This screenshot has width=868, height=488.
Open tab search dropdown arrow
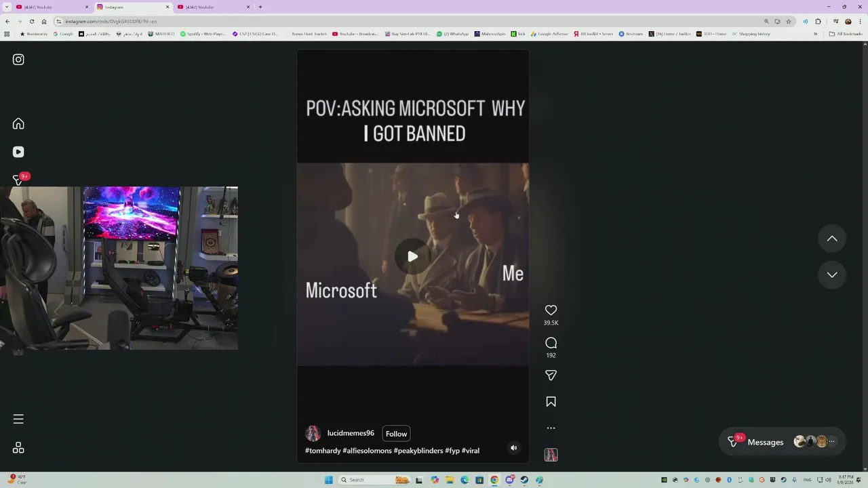7,7
